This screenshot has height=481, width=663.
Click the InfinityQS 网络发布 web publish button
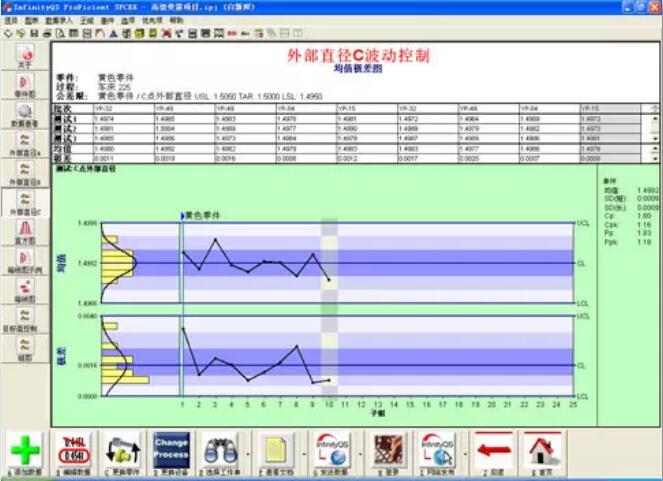(x=437, y=454)
